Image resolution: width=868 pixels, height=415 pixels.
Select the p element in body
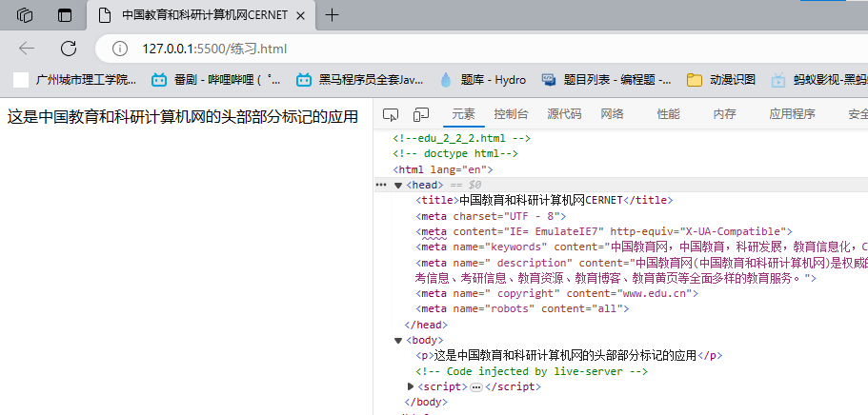click(x=569, y=356)
